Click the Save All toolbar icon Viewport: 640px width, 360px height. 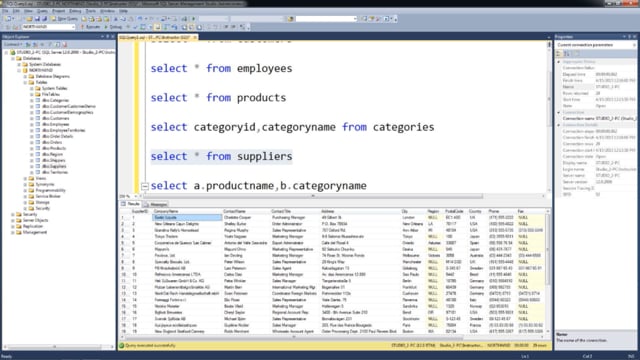[x=44, y=19]
